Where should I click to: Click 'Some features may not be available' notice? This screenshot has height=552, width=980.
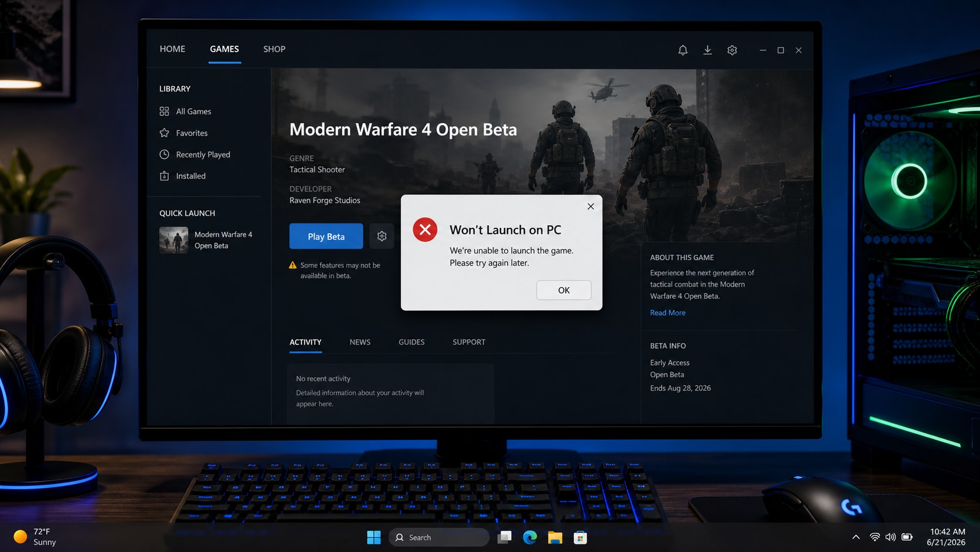pos(340,270)
